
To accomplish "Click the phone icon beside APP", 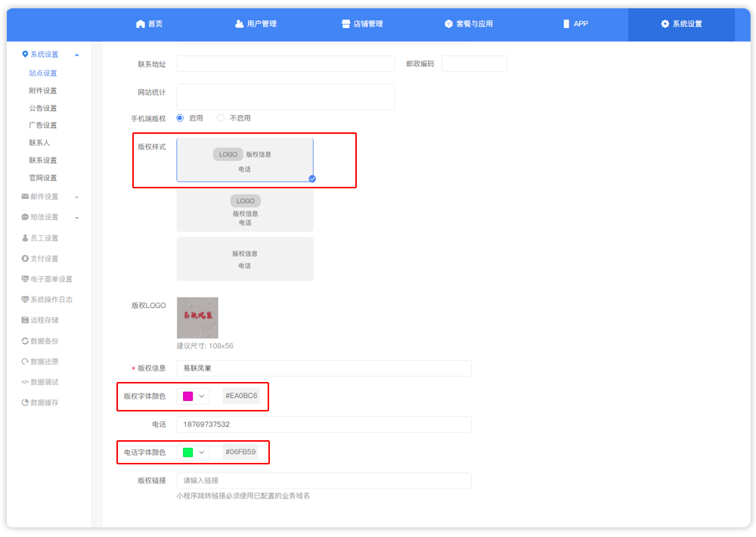I will (566, 23).
